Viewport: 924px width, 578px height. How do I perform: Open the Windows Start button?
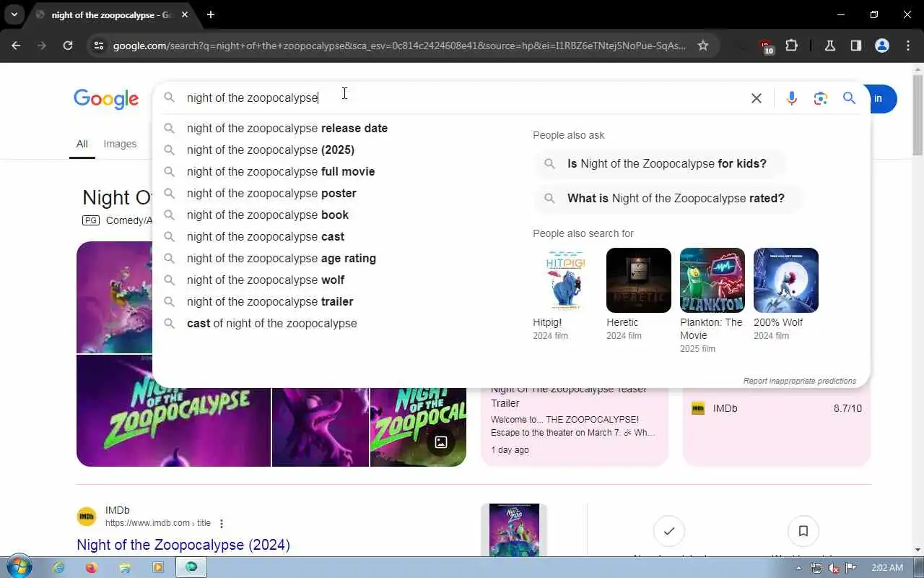click(x=18, y=567)
